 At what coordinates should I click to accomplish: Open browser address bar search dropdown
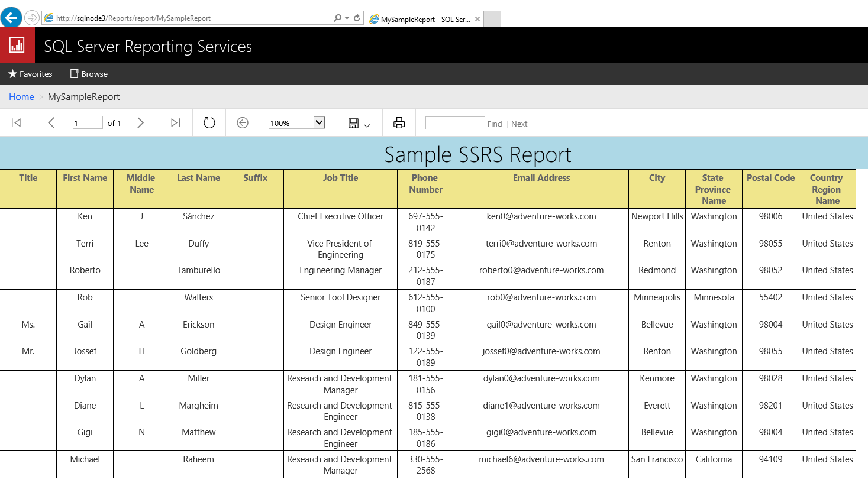click(x=347, y=18)
